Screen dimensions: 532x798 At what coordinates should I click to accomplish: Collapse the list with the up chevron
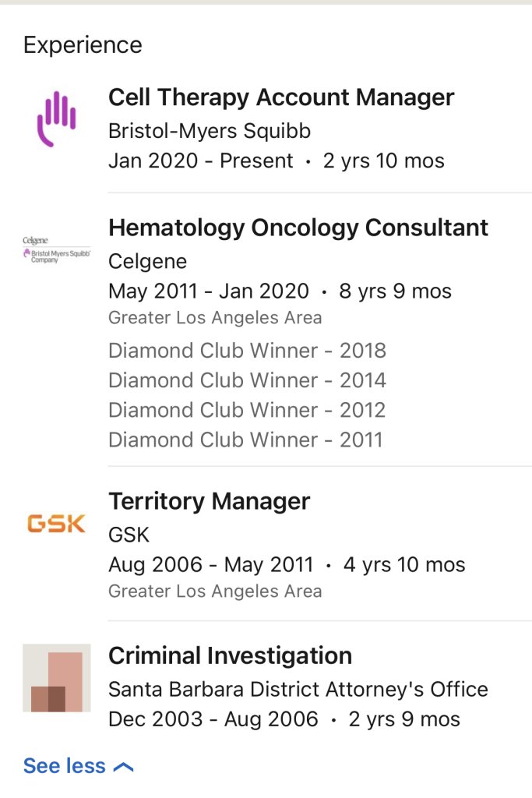(123, 767)
